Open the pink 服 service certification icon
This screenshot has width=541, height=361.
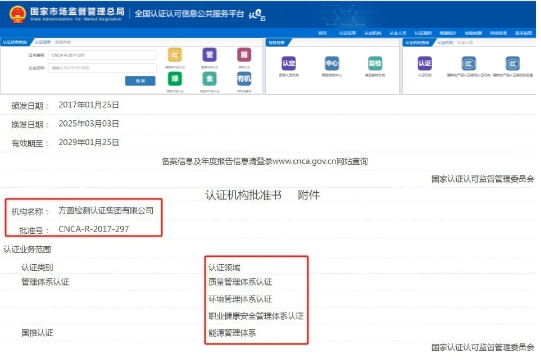244,55
